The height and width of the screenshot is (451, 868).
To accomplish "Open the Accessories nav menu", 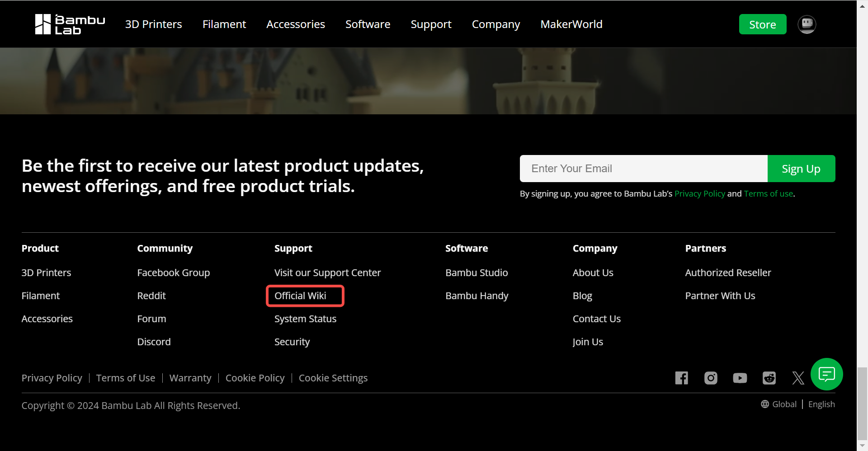I will click(296, 24).
